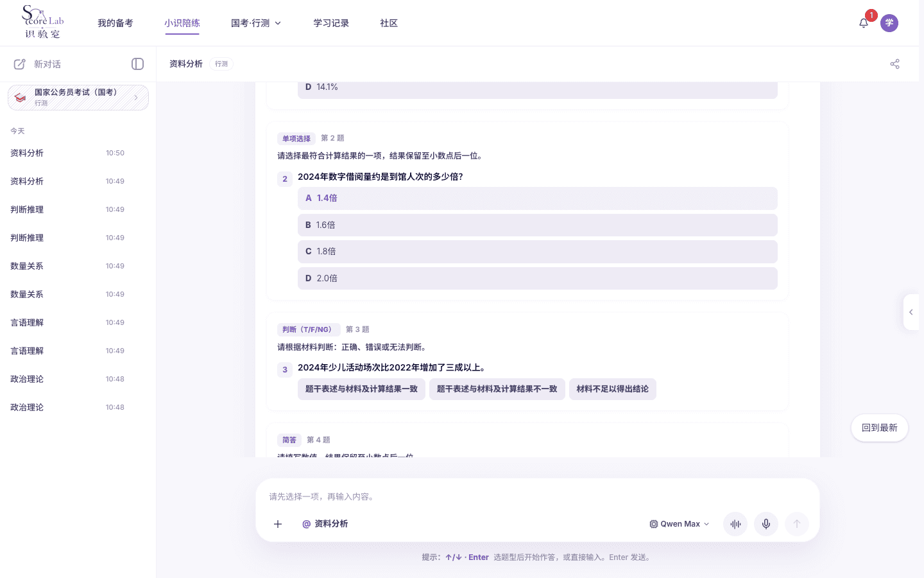The height and width of the screenshot is (578, 924).
Task: Collapse the left sidebar panel
Action: pyautogui.click(x=137, y=64)
